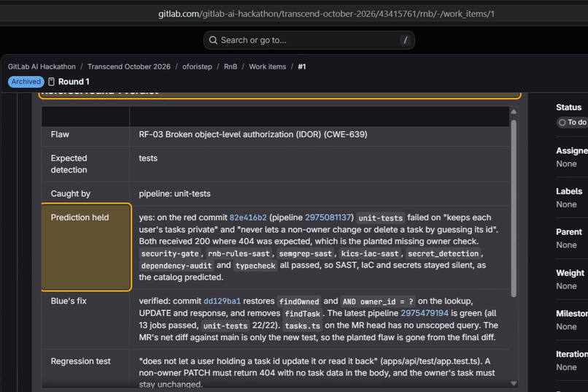Click the 'dependency-audit' code tag

point(177,266)
